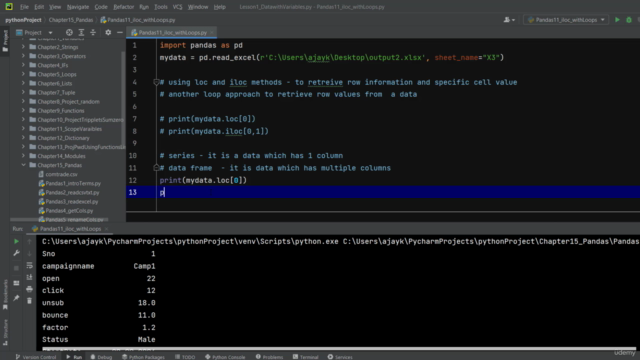The width and height of the screenshot is (640, 360).
Task: Expand Chapter7_Tuple folder
Action: pyautogui.click(x=23, y=92)
